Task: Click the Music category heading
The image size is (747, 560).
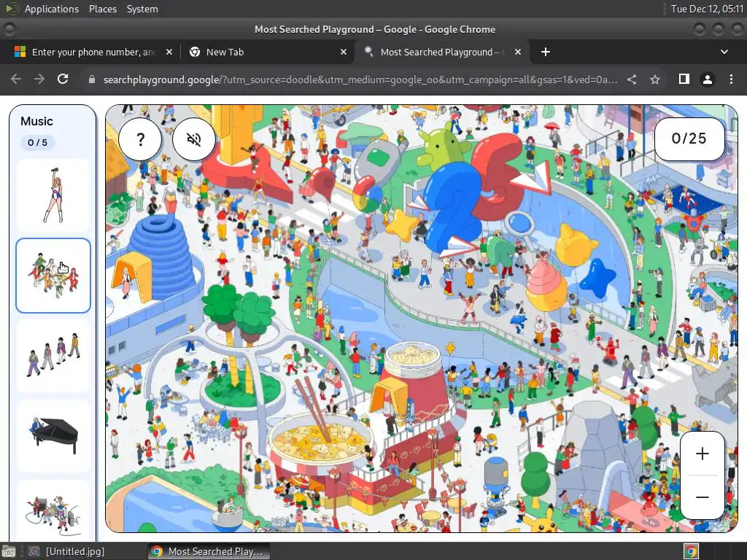Action: [x=36, y=121]
